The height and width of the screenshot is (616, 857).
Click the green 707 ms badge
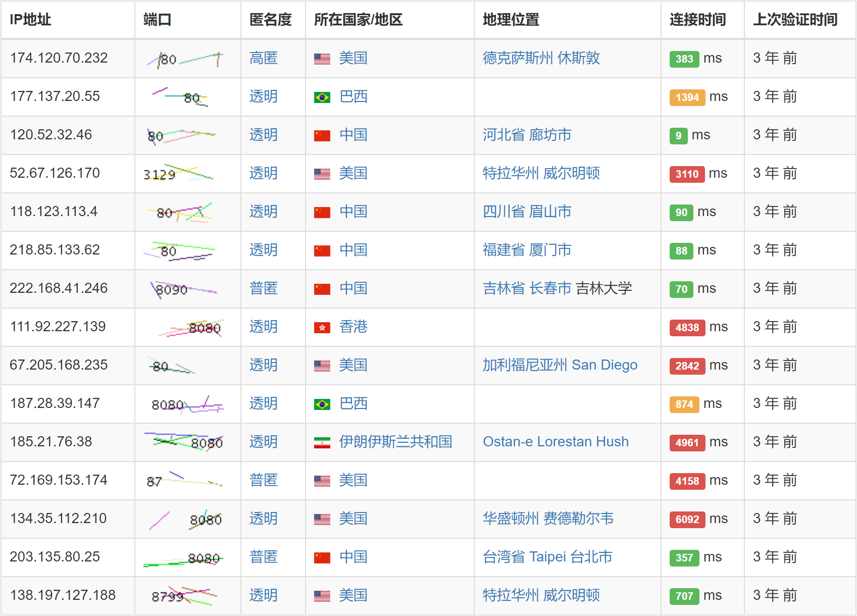684,596
